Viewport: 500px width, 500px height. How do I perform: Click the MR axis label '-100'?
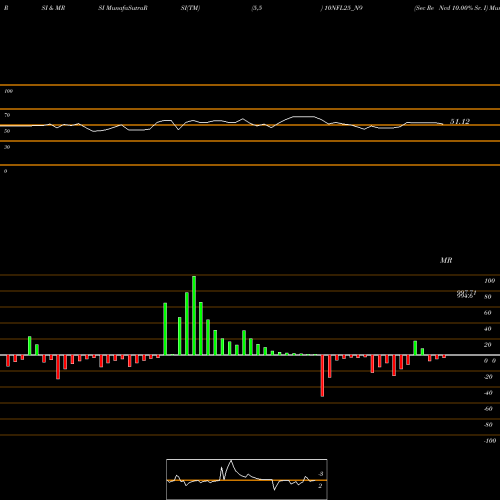click(489, 441)
